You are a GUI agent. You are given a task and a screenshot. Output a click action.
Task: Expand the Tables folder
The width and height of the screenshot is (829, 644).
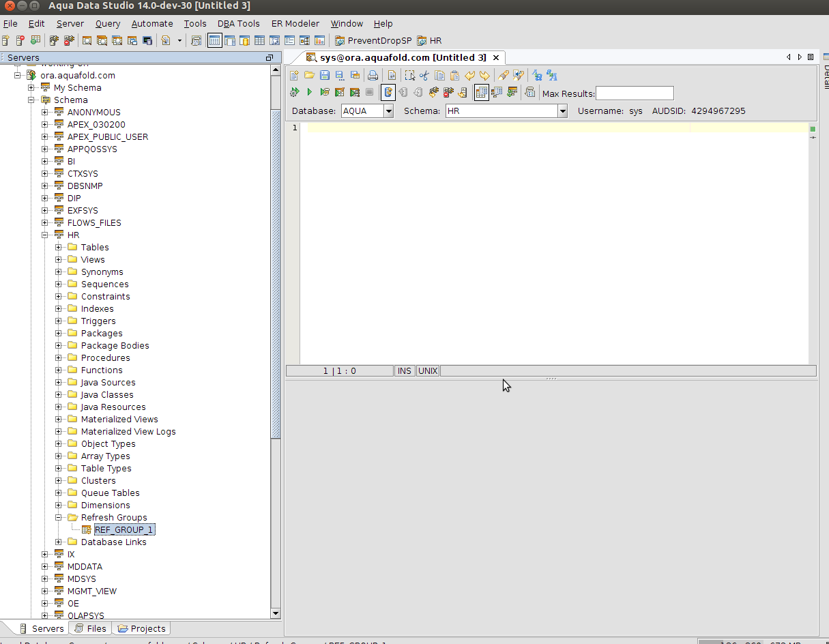coord(59,247)
